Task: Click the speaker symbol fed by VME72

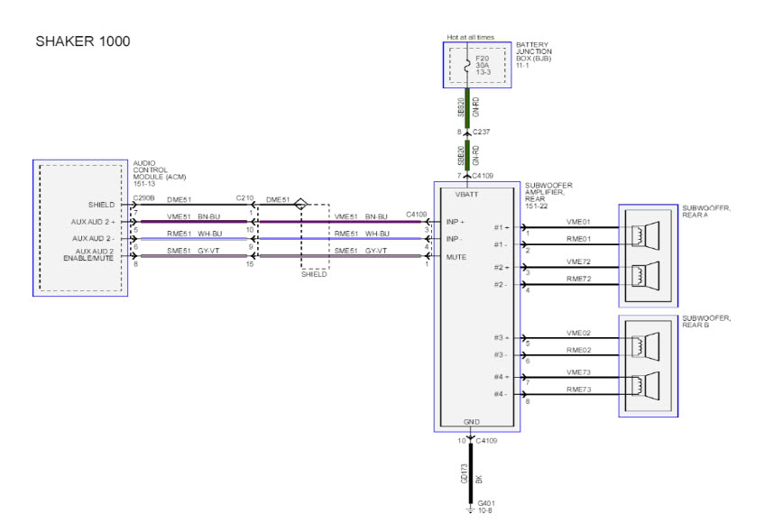Action: click(646, 276)
